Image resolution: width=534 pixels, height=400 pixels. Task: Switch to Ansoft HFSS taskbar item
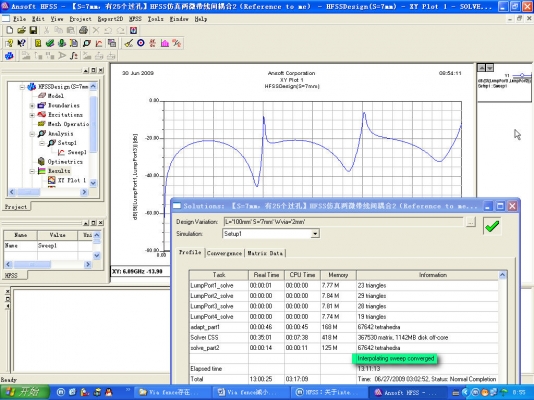point(409,393)
